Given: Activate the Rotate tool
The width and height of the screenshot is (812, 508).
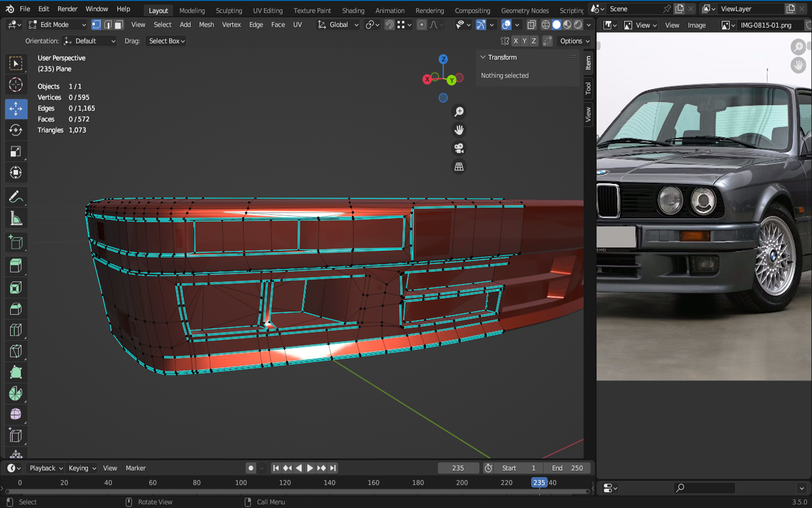Looking at the screenshot, I should click(x=16, y=130).
